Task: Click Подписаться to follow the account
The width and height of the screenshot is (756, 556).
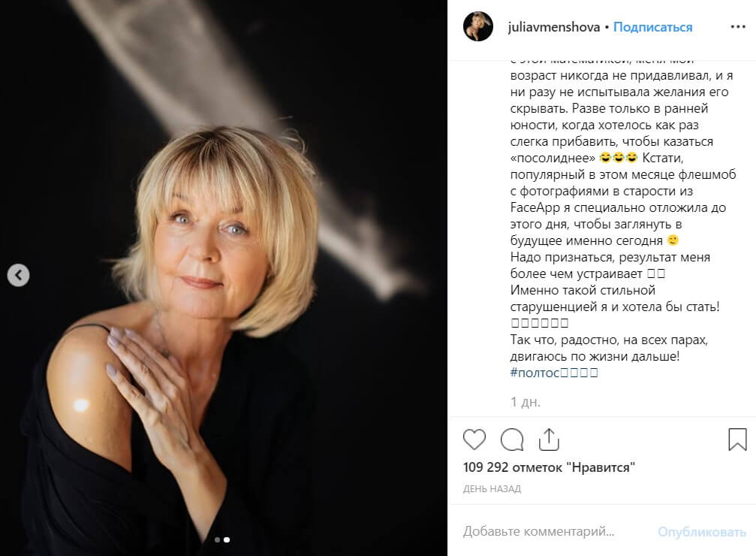Action: tap(653, 27)
